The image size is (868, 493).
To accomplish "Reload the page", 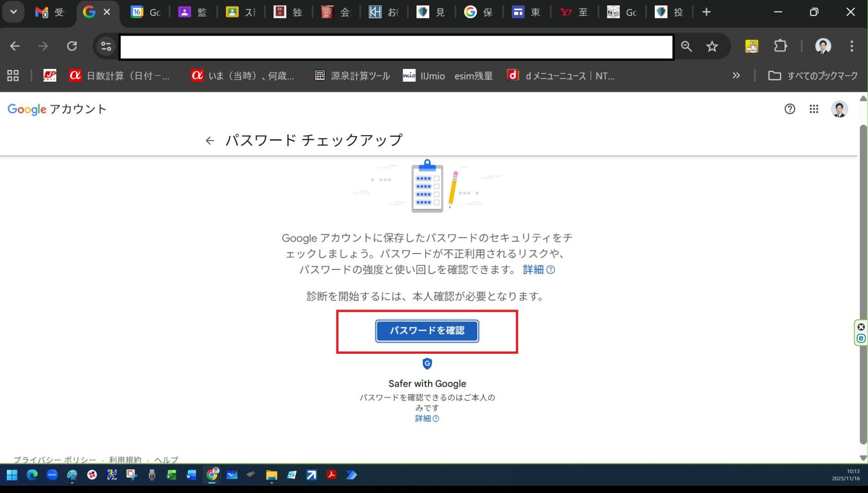I will 72,47.
